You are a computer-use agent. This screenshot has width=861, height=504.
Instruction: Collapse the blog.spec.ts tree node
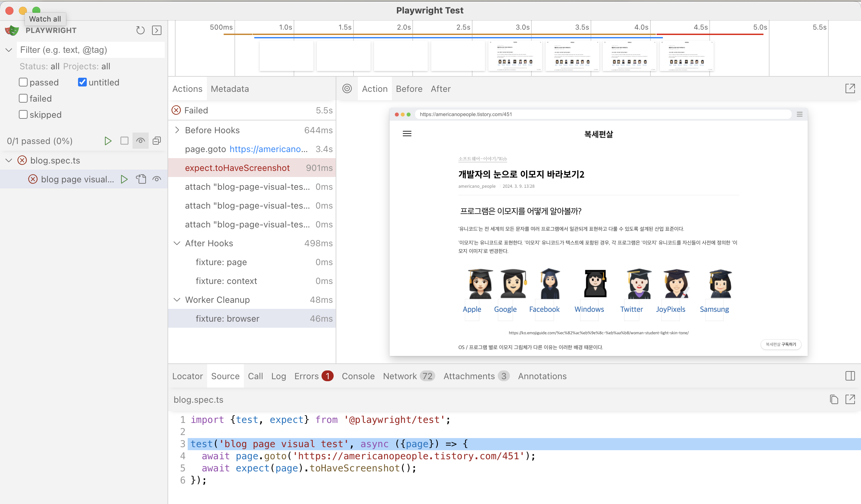9,160
